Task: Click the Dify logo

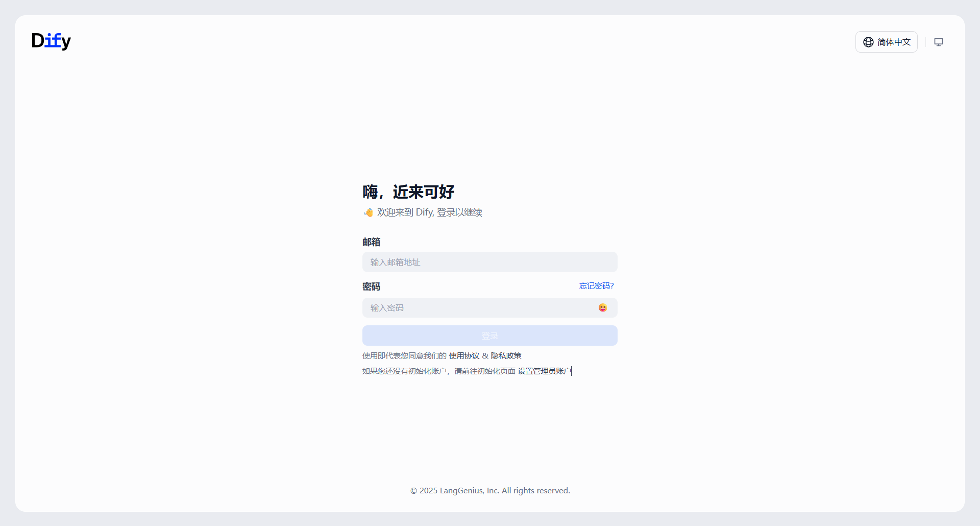Action: coord(51,41)
